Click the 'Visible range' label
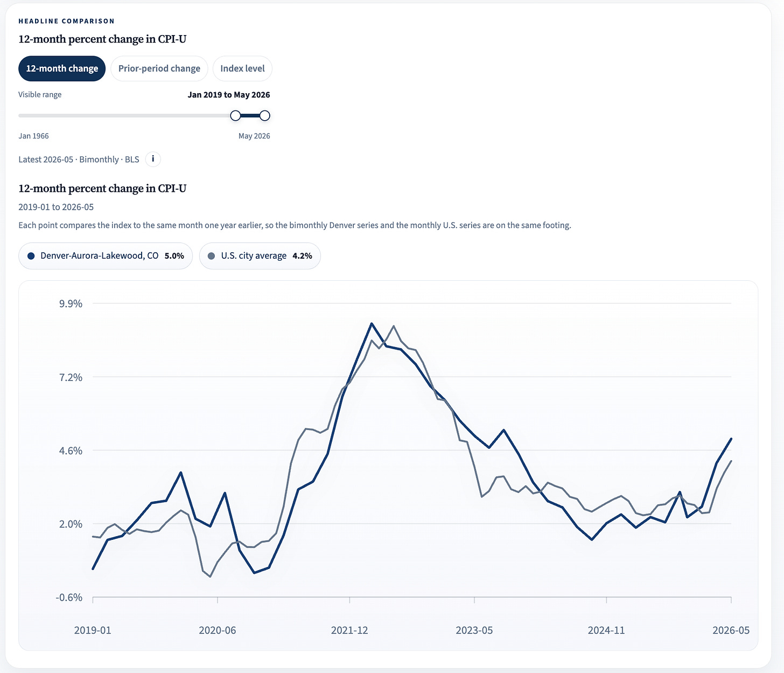 40,95
